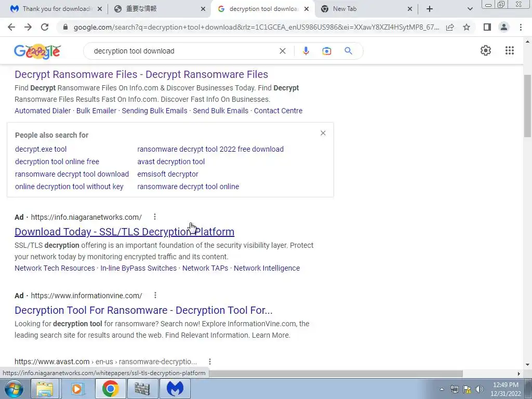The height and width of the screenshot is (399, 532).
Task: Search for decryption tool online free
Action: [x=57, y=162]
